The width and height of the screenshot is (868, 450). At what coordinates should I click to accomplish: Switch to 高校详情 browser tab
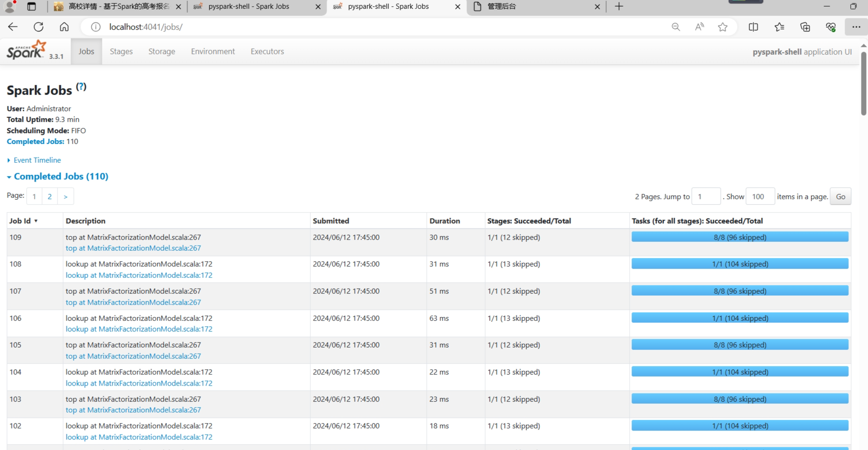117,7
